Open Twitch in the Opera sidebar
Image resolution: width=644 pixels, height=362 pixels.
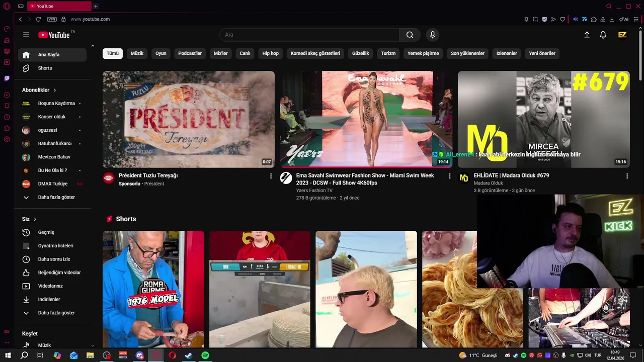tap(7, 78)
